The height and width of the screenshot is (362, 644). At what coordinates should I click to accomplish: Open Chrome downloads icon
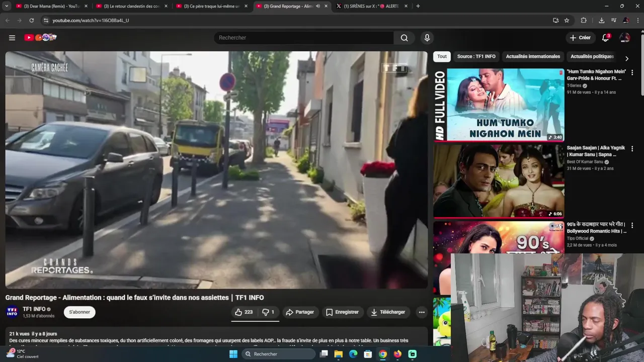(601, 20)
